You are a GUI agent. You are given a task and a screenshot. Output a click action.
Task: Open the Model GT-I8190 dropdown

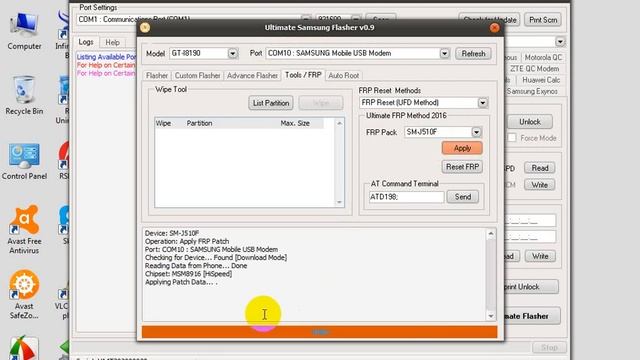point(232,53)
